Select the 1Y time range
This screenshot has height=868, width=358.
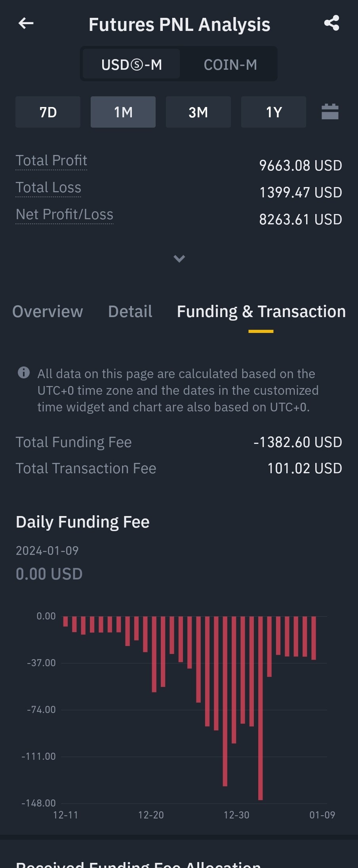[x=274, y=112]
